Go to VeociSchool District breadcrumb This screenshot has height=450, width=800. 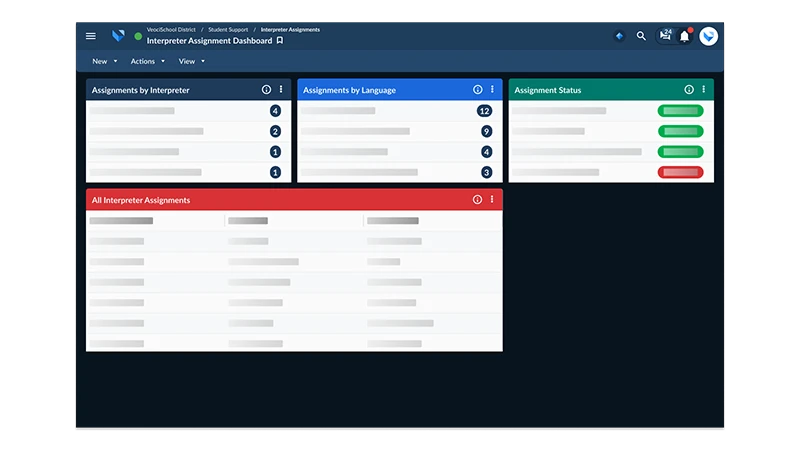(171, 30)
